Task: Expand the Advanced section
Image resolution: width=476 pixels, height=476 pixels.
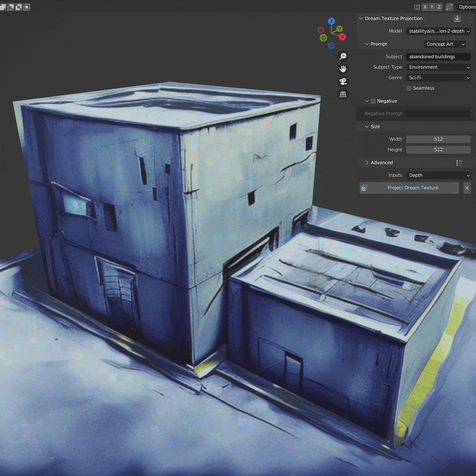Action: click(381, 162)
